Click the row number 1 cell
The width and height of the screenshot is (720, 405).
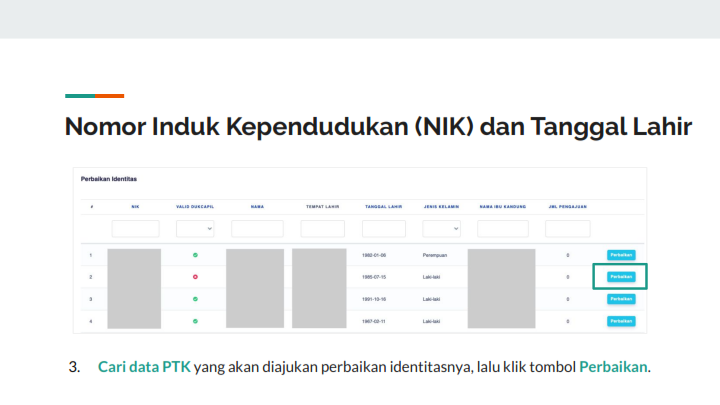(90, 255)
